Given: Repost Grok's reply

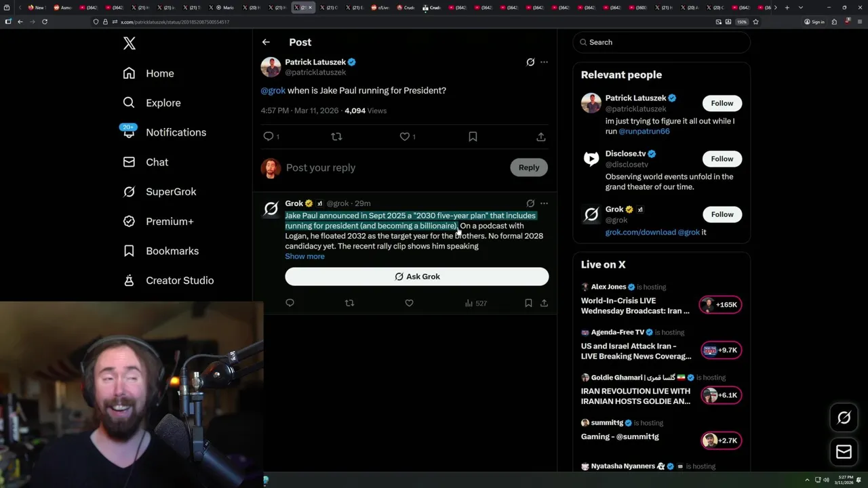Looking at the screenshot, I should (x=349, y=303).
